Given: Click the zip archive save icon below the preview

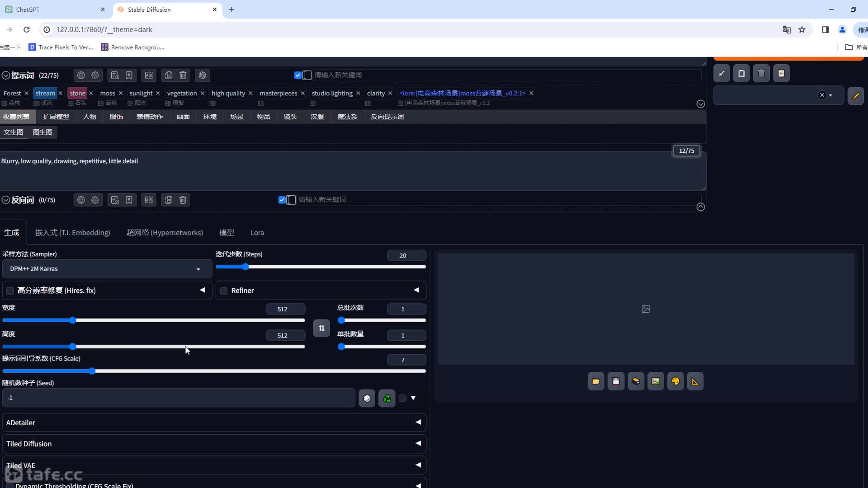Looking at the screenshot, I should click(x=636, y=381).
